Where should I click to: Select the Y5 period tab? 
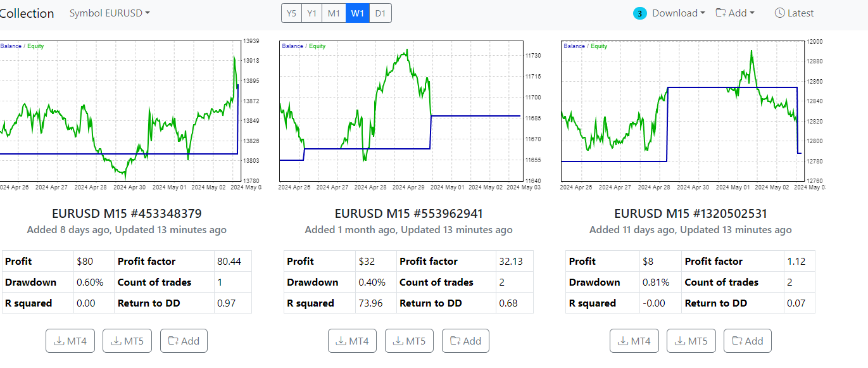(291, 13)
